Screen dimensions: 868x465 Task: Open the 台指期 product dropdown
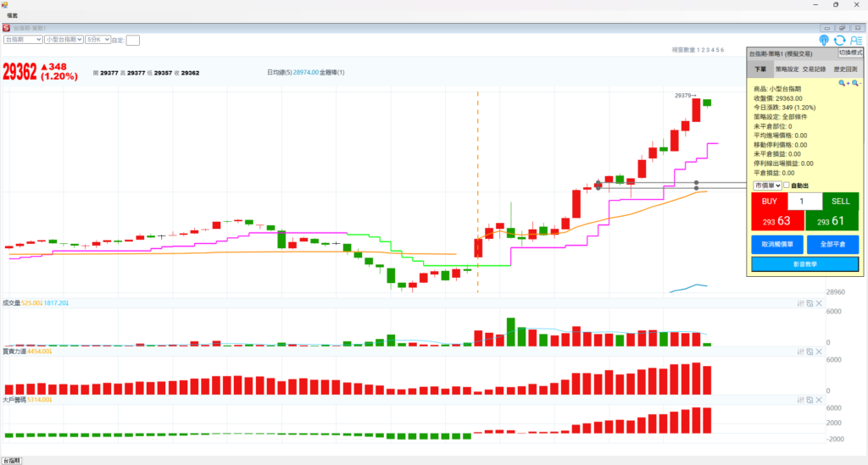(x=23, y=40)
